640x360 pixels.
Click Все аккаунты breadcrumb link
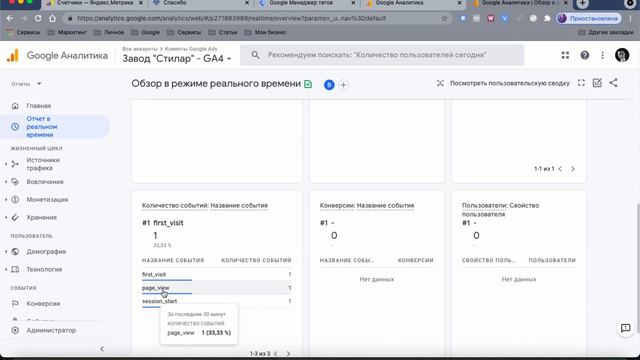140,49
